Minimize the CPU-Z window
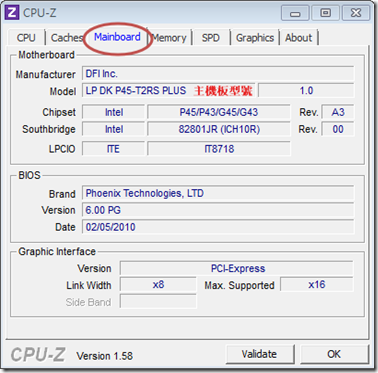Image resolution: width=378 pixels, height=373 pixels. point(295,14)
